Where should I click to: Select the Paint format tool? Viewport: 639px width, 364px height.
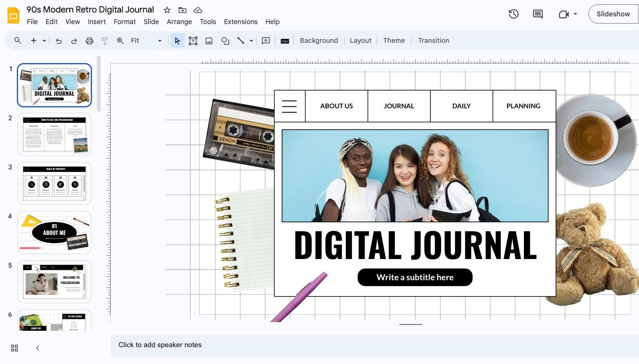click(104, 40)
